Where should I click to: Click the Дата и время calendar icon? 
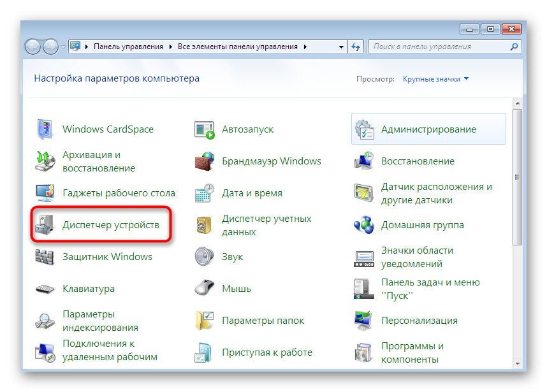point(205,193)
